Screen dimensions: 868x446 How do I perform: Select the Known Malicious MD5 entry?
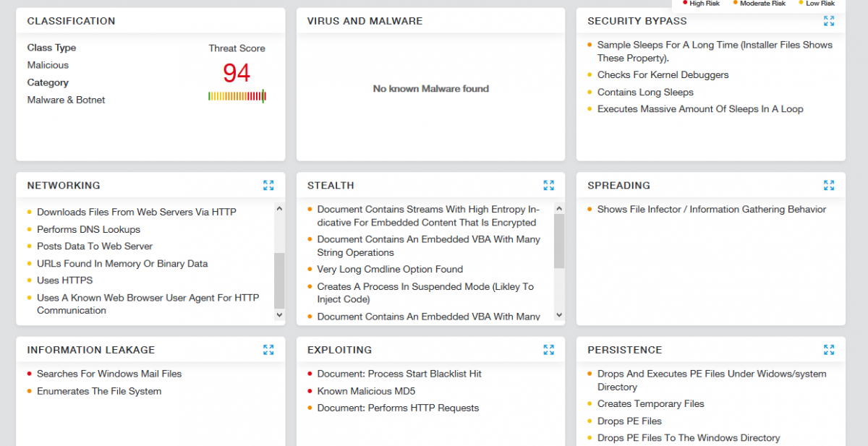[x=366, y=391]
